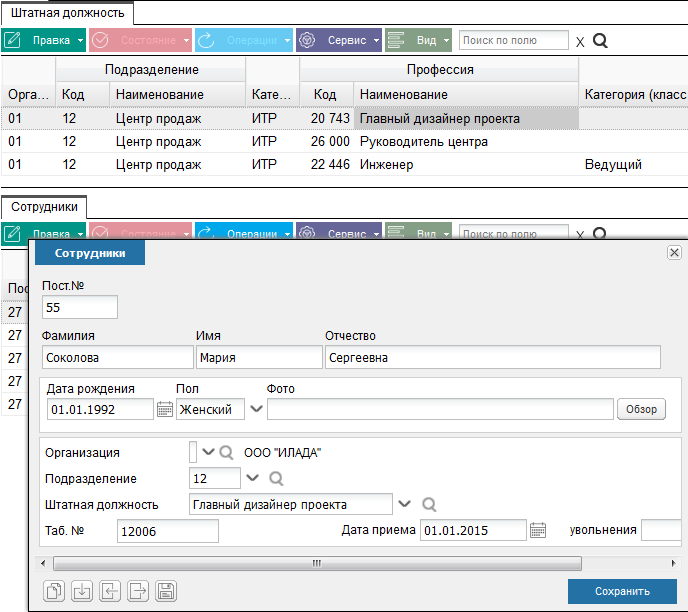The height and width of the screenshot is (612, 688).
Task: Switch to the Штатная должность tab
Action: pyautogui.click(x=67, y=13)
